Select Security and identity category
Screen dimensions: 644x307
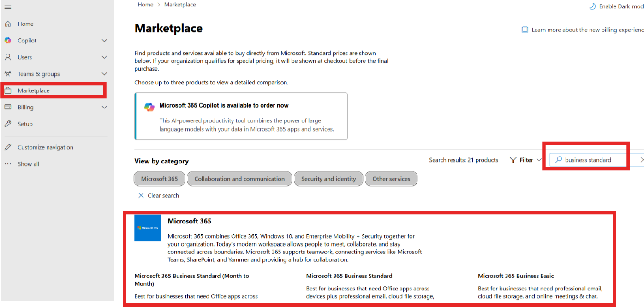328,179
